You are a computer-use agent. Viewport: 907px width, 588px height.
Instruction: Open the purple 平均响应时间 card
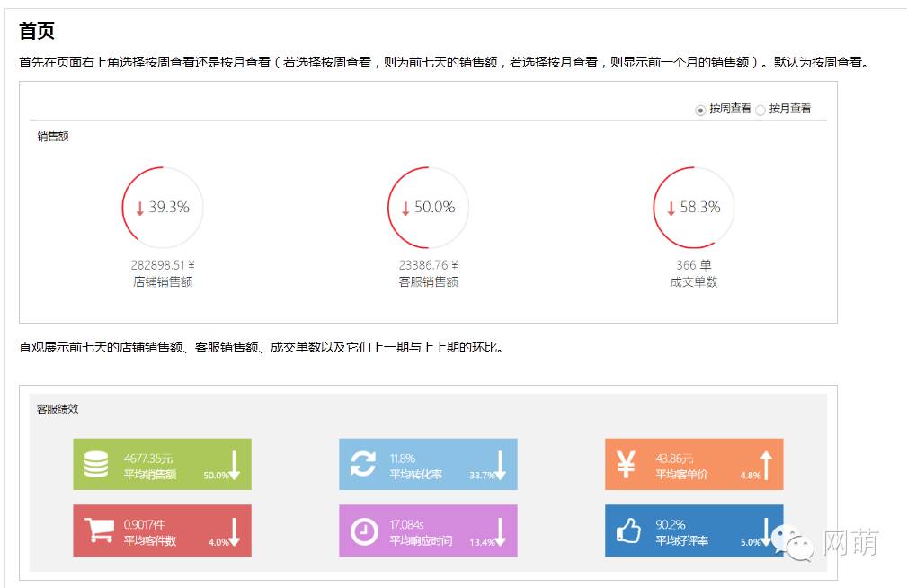coord(428,530)
